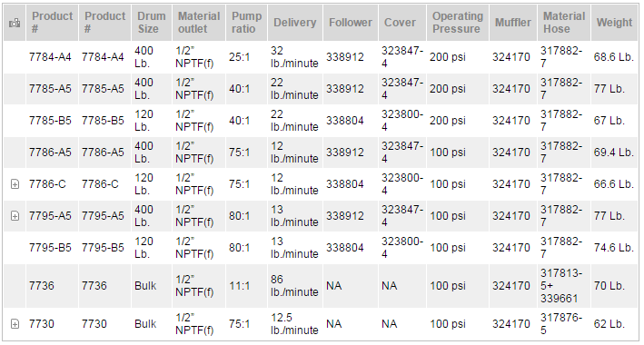Image resolution: width=644 pixels, height=345 pixels.
Task: Select the Muffler column header
Action: [513, 23]
